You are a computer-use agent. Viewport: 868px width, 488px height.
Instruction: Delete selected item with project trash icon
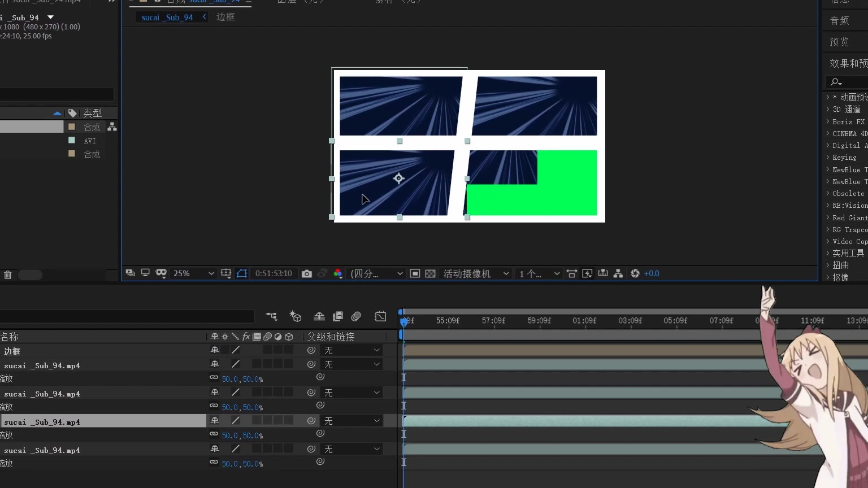(8, 275)
